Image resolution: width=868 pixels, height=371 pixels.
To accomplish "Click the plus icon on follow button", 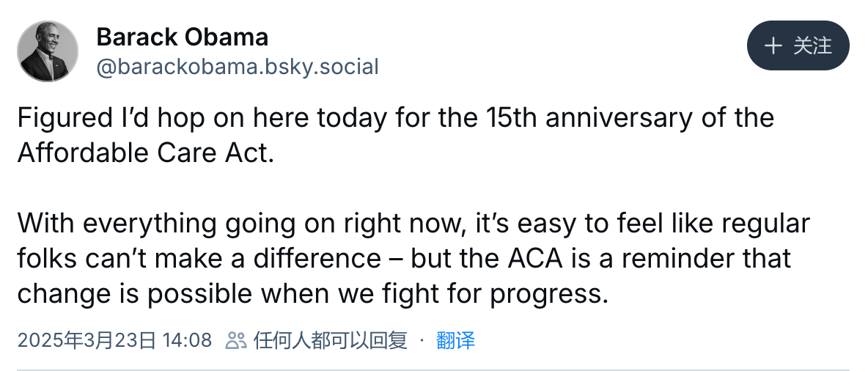I will 773,45.
